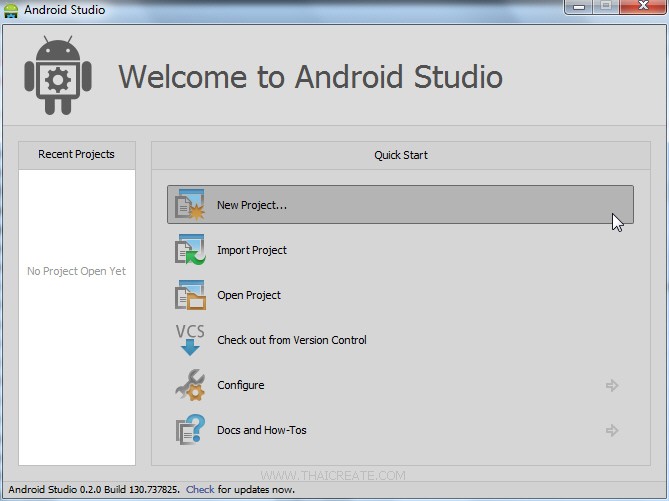669x501 pixels.
Task: Start a New Project from its label
Action: 252,205
